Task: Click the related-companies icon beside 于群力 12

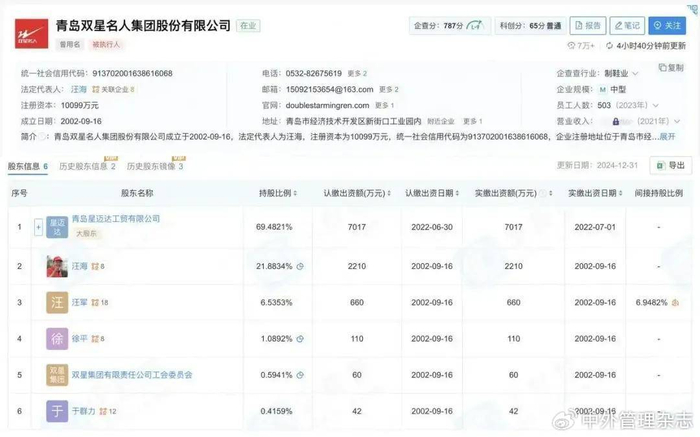Action: pos(103,411)
